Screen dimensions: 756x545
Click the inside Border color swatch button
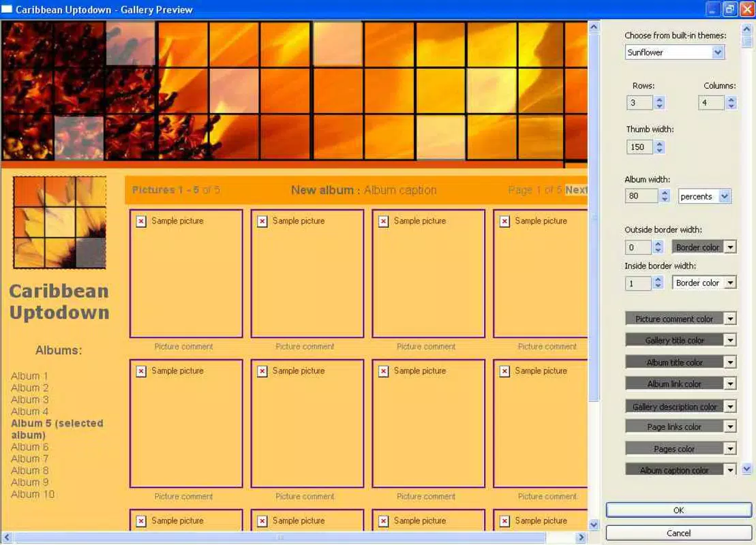697,283
